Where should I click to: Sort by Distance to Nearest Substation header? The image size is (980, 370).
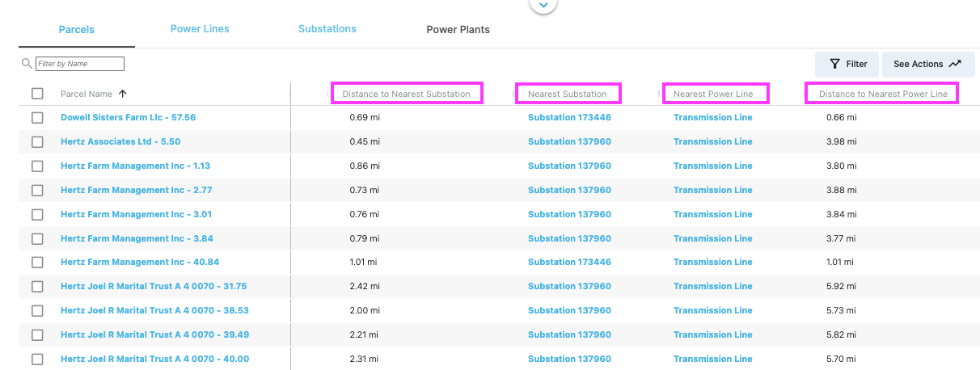(406, 94)
